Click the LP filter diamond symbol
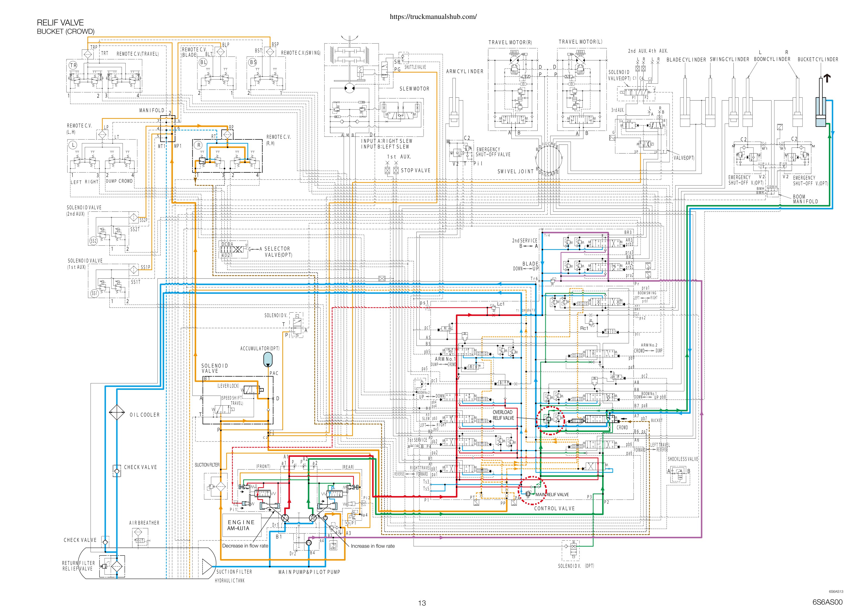The image size is (868, 614). click(103, 135)
